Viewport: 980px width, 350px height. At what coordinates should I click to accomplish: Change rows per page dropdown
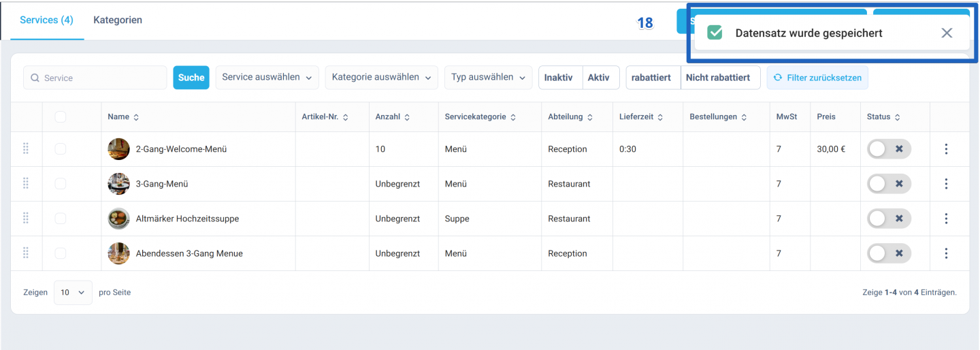(73, 292)
